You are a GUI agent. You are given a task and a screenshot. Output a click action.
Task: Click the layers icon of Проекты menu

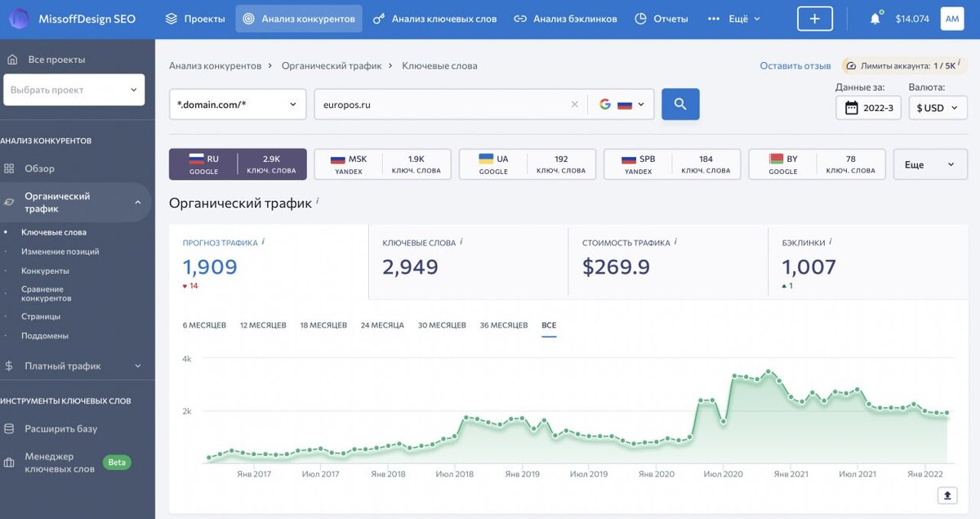tap(171, 18)
